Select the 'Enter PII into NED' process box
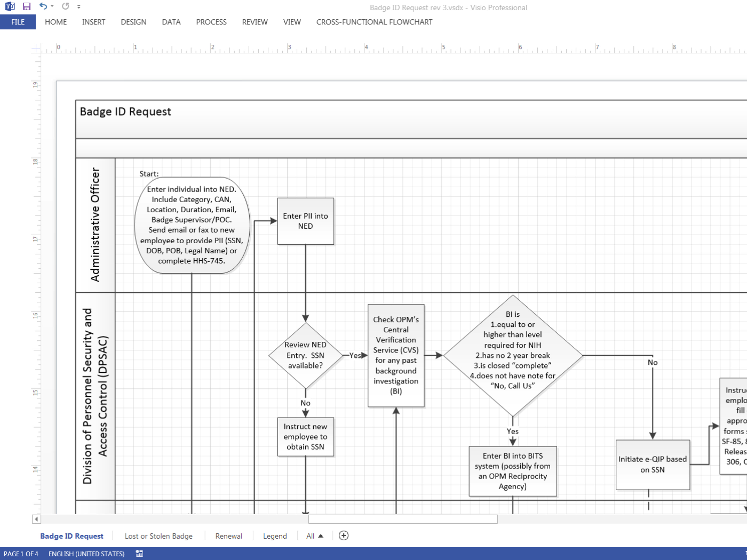The height and width of the screenshot is (560, 747). pyautogui.click(x=305, y=221)
